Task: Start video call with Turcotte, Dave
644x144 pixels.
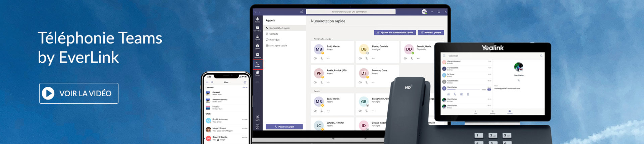Action: 360,82
